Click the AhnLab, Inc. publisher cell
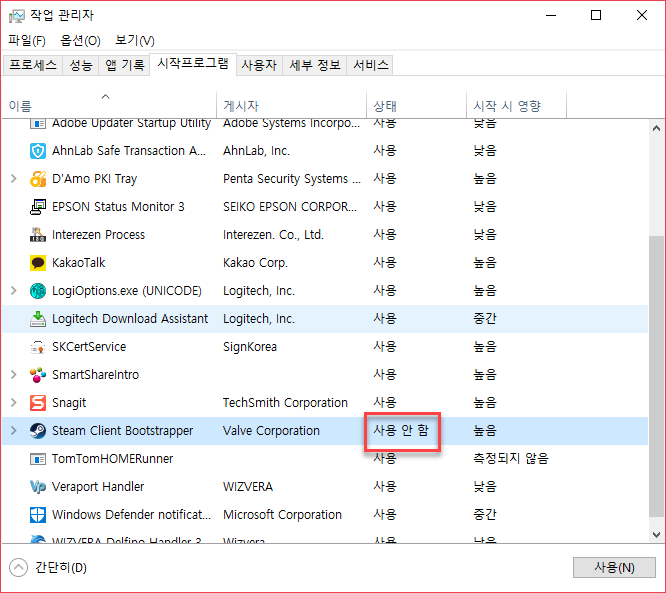 point(256,151)
